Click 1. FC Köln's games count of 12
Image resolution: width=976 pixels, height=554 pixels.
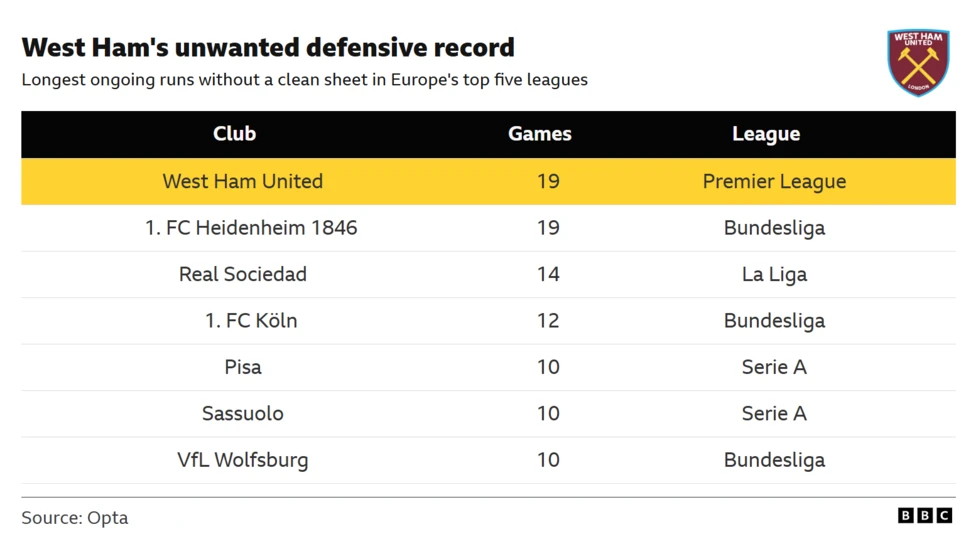coord(548,321)
